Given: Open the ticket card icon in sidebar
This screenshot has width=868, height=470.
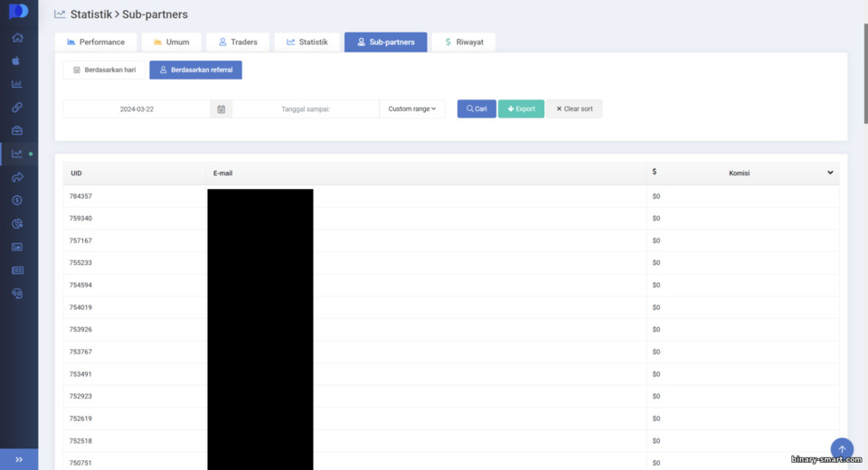Looking at the screenshot, I should coord(17,270).
